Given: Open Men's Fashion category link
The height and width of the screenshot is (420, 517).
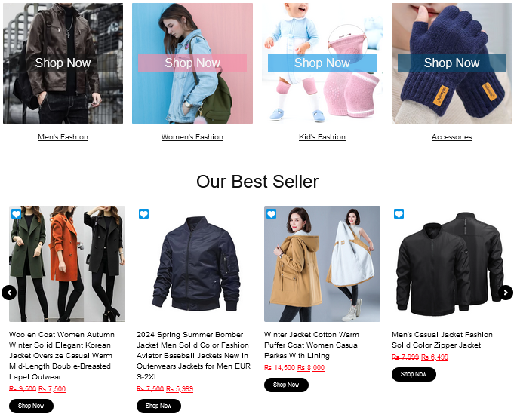Looking at the screenshot, I should pos(63,137).
